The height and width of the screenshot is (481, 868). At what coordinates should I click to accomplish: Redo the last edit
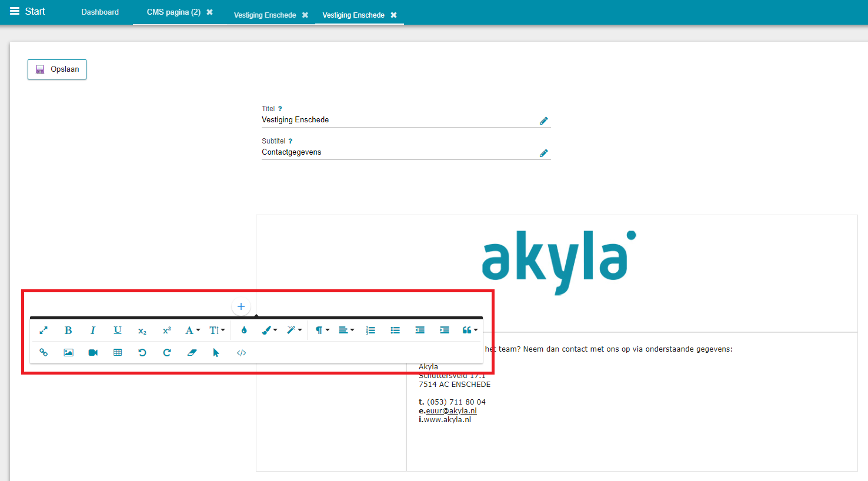[x=167, y=353]
